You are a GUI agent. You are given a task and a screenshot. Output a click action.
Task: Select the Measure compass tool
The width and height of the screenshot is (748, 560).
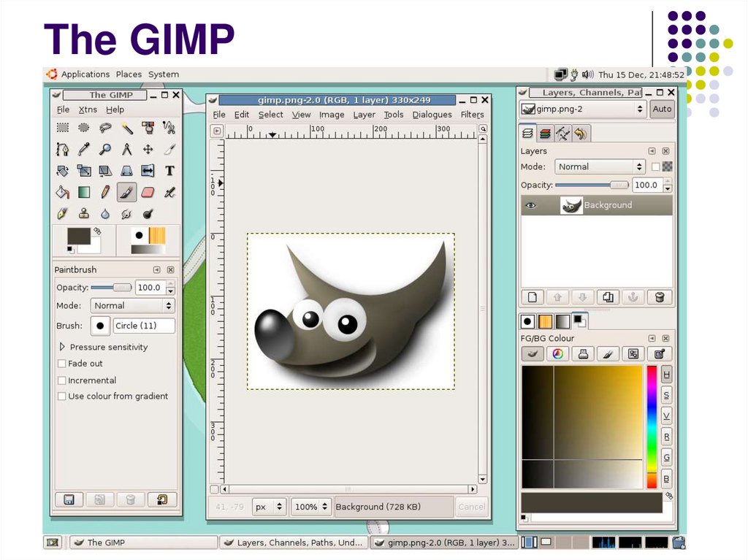pos(127,149)
